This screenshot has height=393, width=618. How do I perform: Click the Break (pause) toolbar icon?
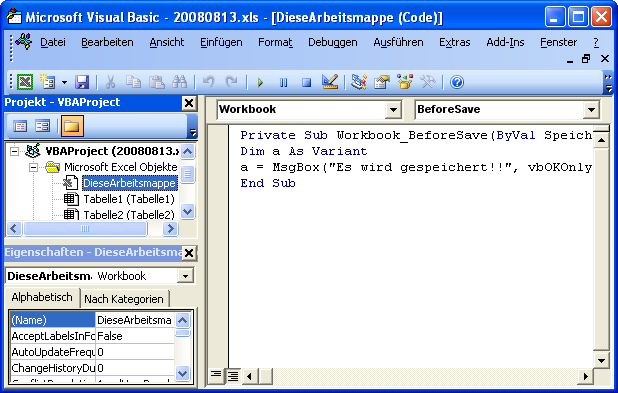coord(283,82)
